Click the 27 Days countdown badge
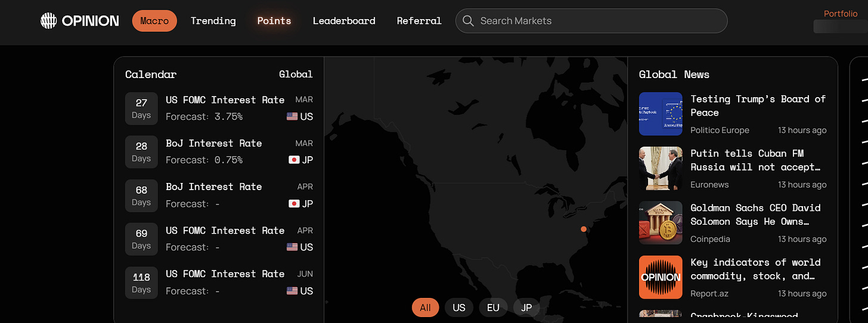 click(141, 108)
